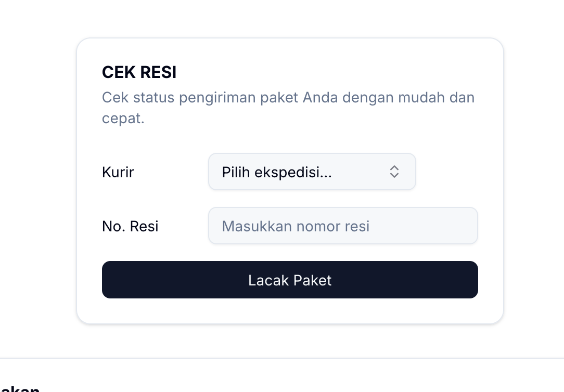Open the Pilih ekspedisi courier dropdown
This screenshot has height=392, width=564.
click(312, 172)
